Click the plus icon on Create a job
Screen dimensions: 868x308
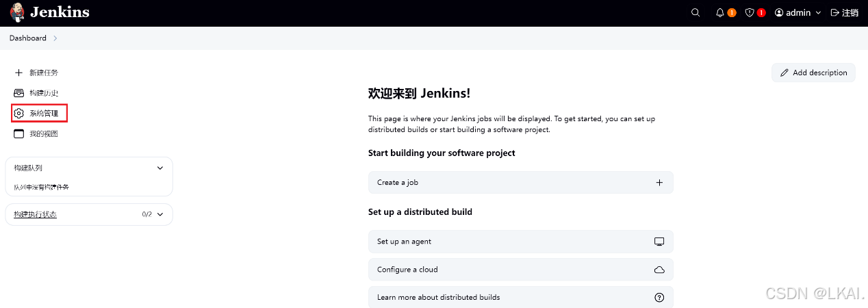659,183
